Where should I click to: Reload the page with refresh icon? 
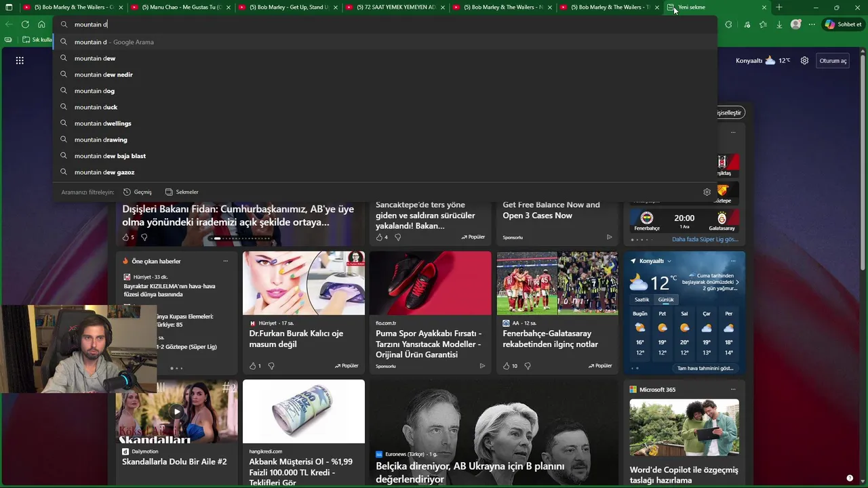click(x=25, y=24)
